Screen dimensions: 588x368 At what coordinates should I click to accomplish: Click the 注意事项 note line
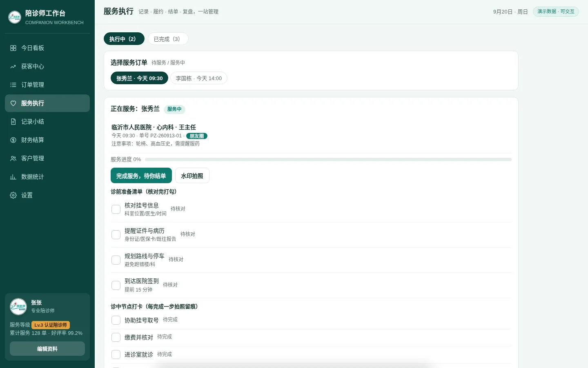156,144
